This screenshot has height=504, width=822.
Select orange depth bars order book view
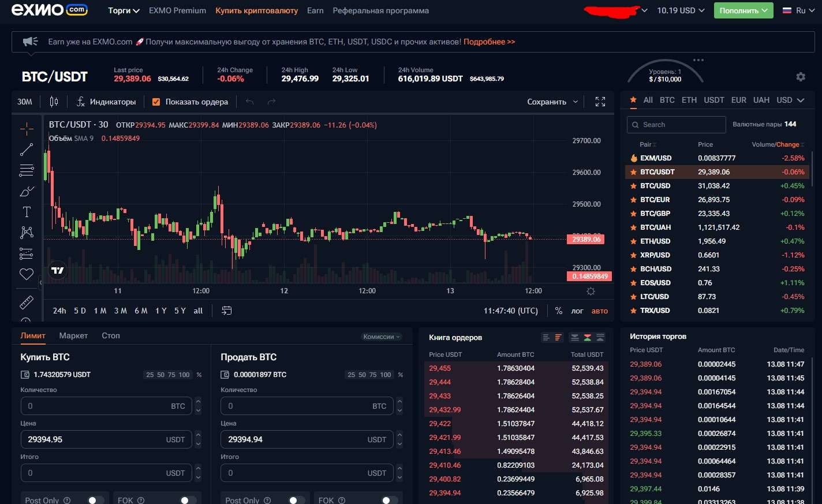pyautogui.click(x=558, y=338)
